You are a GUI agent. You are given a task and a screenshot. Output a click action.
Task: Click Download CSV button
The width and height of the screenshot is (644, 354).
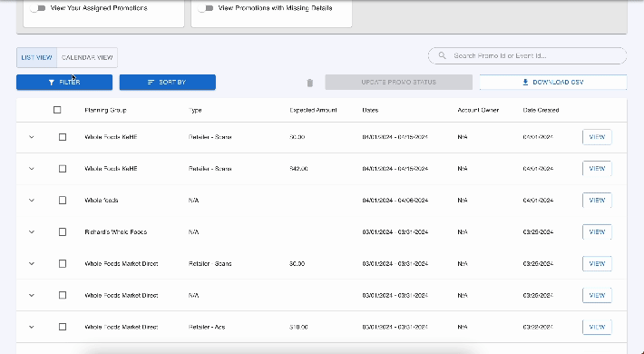(553, 83)
